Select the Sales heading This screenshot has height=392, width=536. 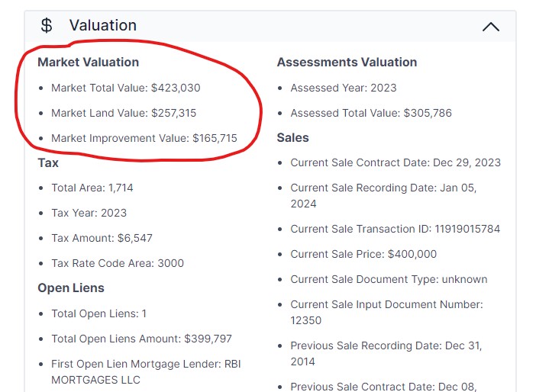click(292, 137)
